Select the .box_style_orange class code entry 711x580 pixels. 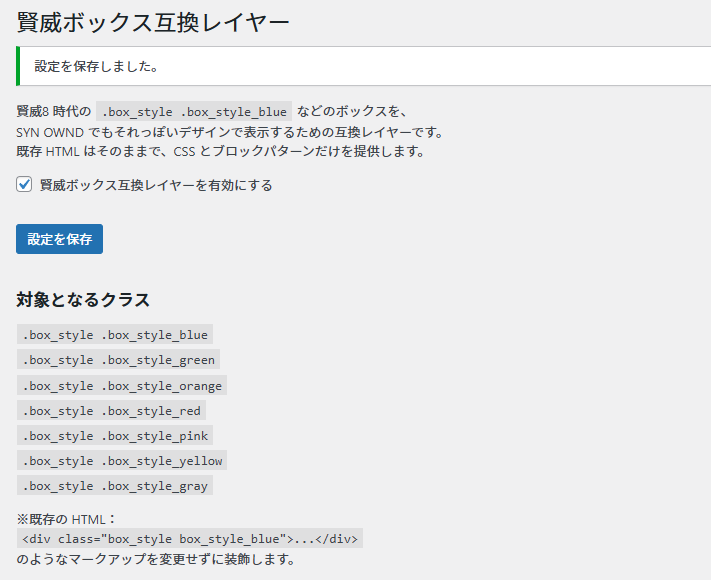122,385
